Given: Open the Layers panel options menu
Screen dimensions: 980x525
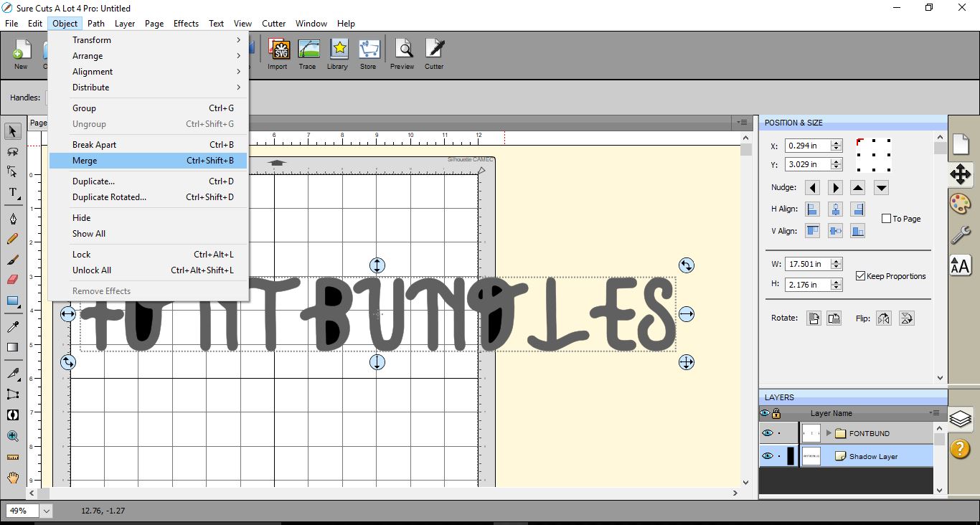Looking at the screenshot, I should pos(936,413).
